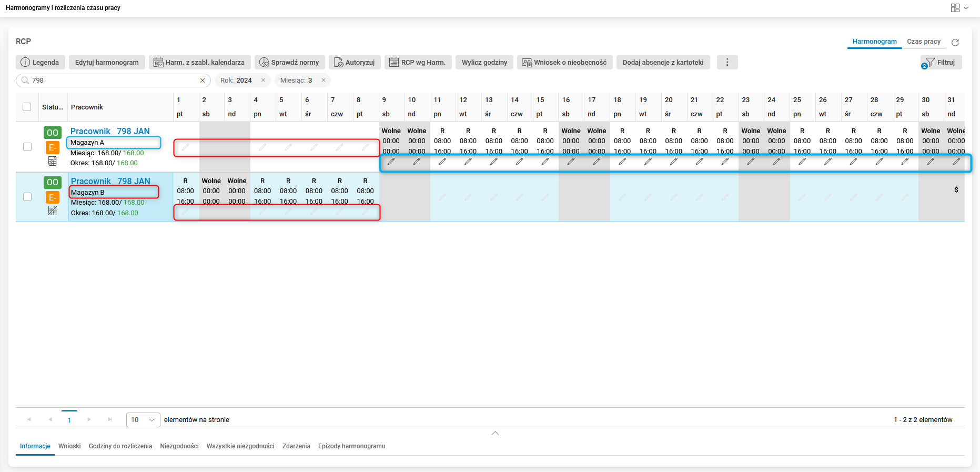Remove the Rok: 2024 filter chip

point(263,81)
